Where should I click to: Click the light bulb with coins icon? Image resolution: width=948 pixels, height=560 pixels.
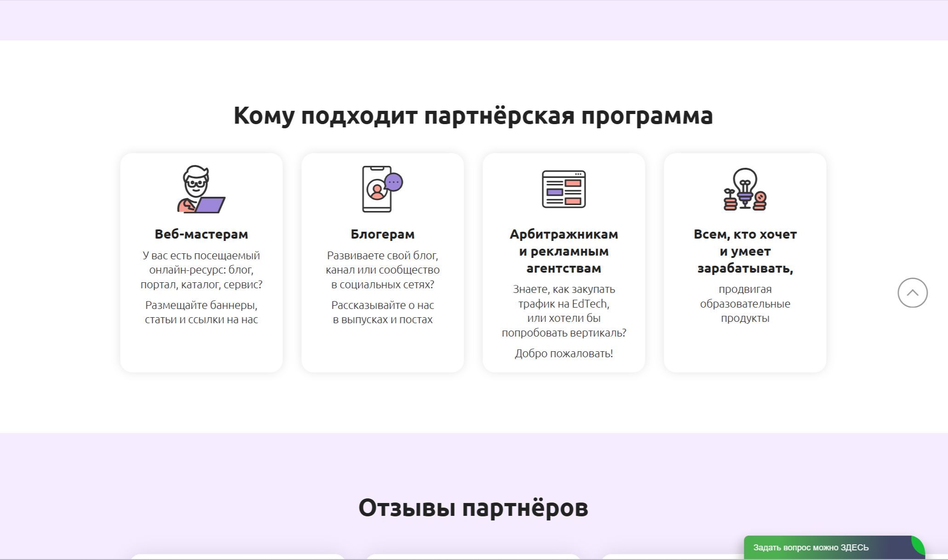pyautogui.click(x=745, y=189)
